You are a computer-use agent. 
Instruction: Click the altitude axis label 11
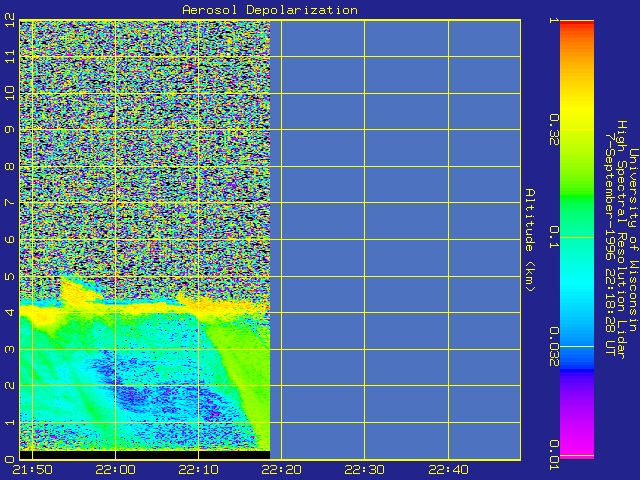pos(10,56)
